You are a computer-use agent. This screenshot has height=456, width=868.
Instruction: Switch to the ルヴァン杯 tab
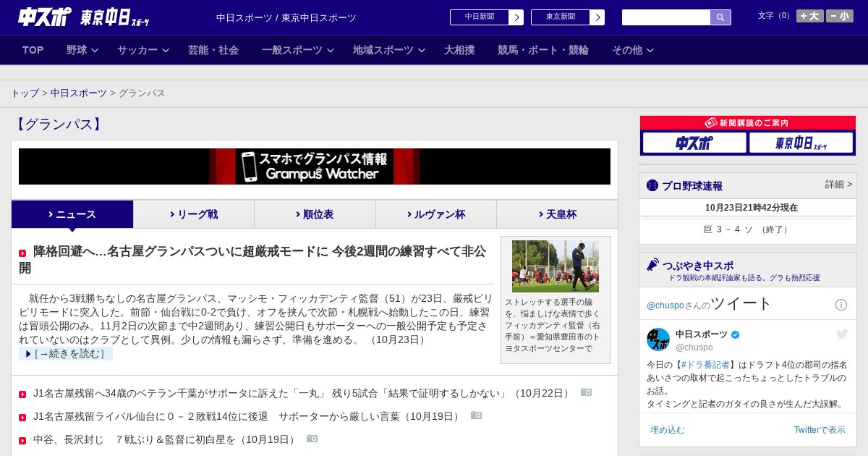point(436,214)
